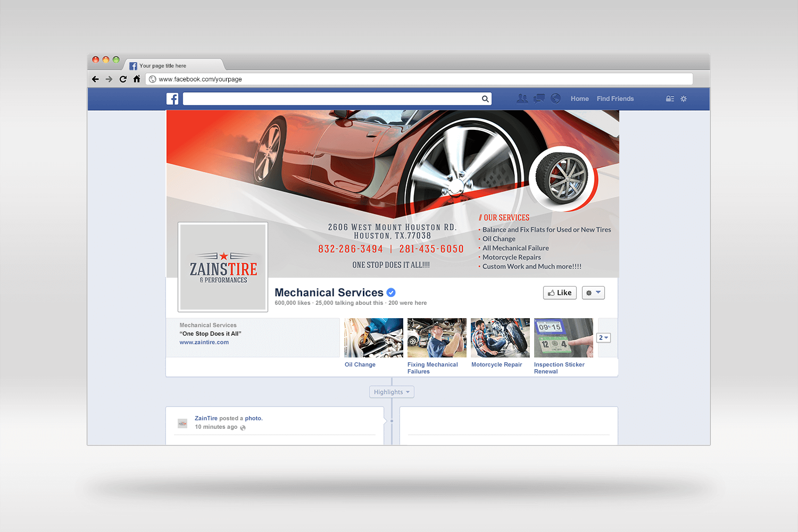
Task: Expand the Highlights dropdown
Action: click(392, 392)
